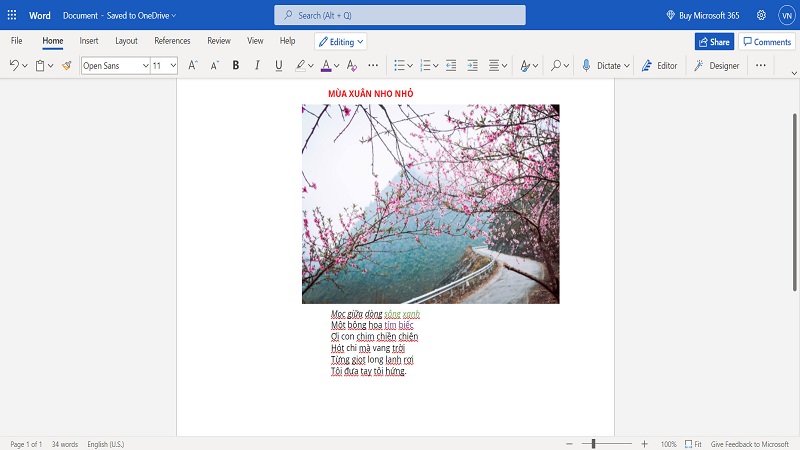
Task: Click the Undo icon
Action: 14,65
